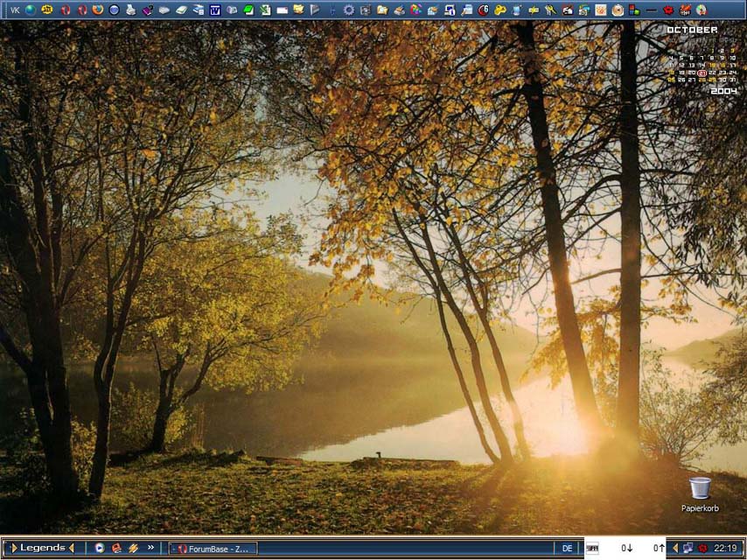Image resolution: width=747 pixels, height=560 pixels.
Task: Launch the red circle '6' icon
Action: coord(483,10)
